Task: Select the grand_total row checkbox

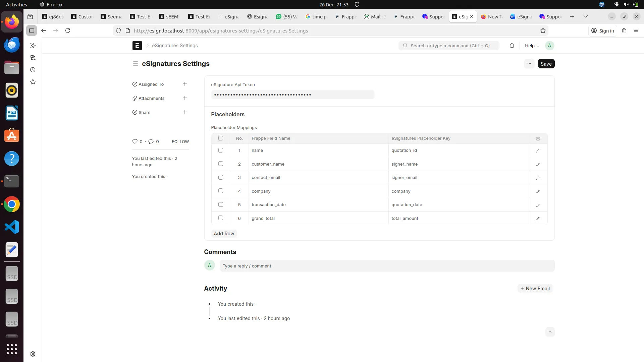Action: [220, 218]
